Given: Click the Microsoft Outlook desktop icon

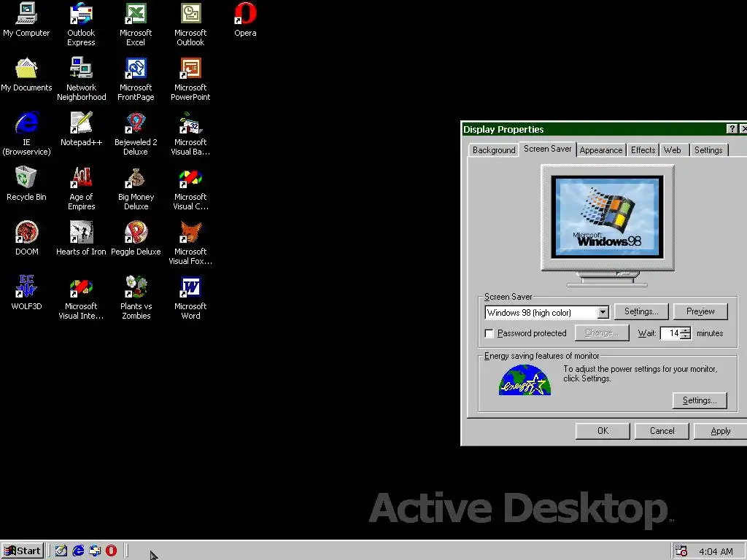Looking at the screenshot, I should (190, 24).
